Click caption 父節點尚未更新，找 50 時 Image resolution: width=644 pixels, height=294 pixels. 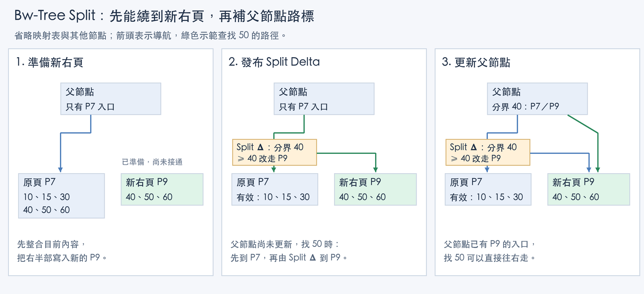[285, 244]
